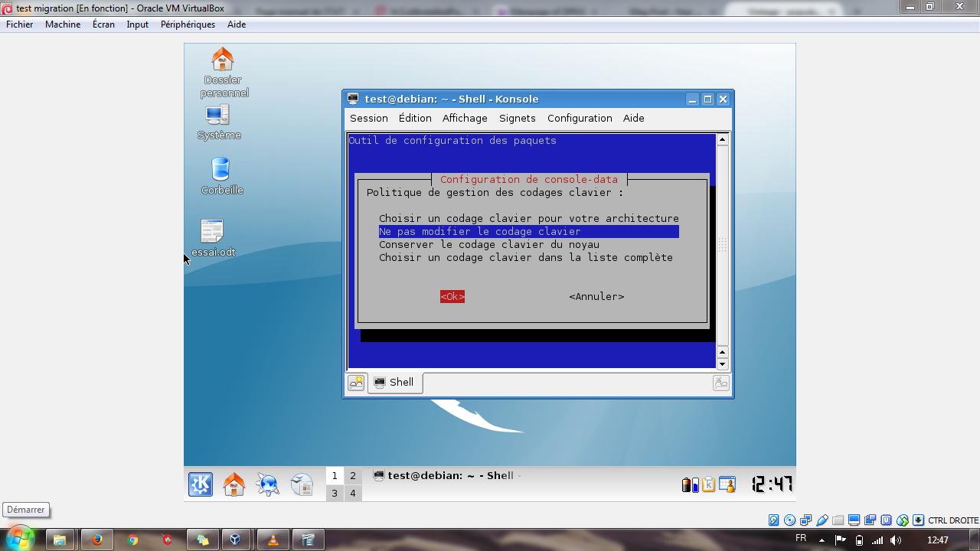Click the Système desktop icon
Viewport: 980px width, 551px height.
(217, 115)
